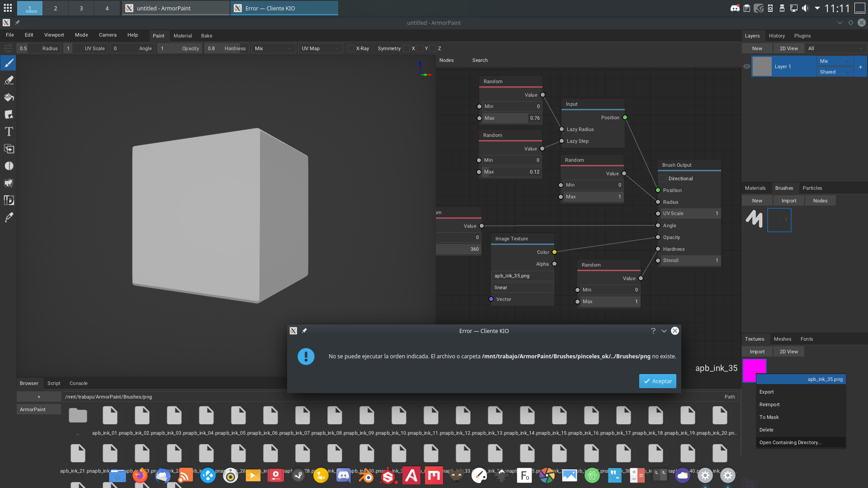This screenshot has width=868, height=488.
Task: Choose Open Containing Directory menu entry
Action: pos(801,442)
